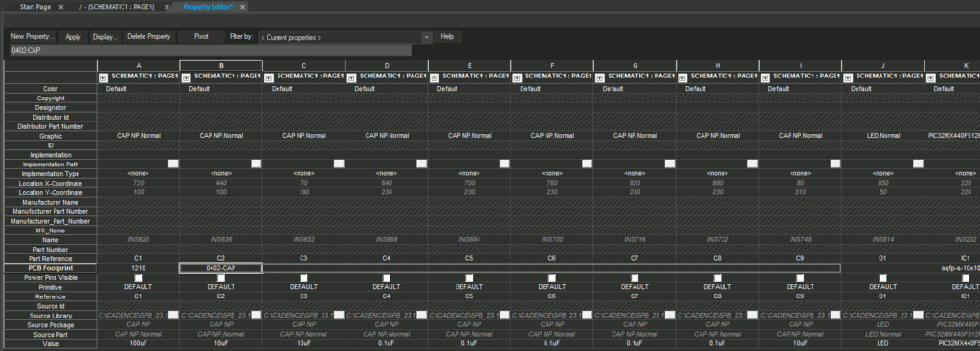The height and width of the screenshot is (351, 980).
Task: Select the Implementation Type row header
Action: click(x=51, y=174)
